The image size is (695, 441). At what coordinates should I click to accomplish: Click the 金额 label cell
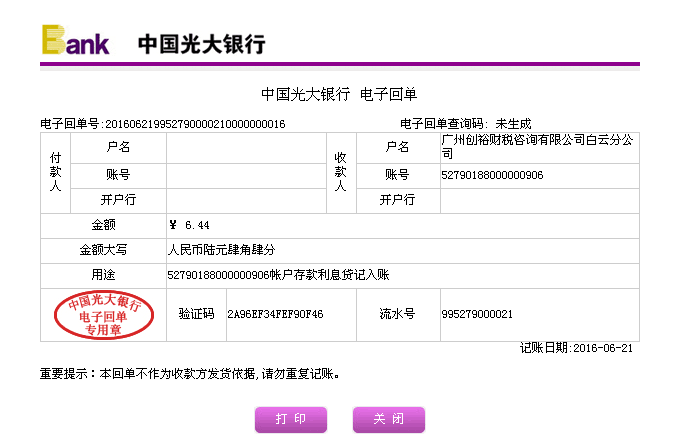coord(103,225)
